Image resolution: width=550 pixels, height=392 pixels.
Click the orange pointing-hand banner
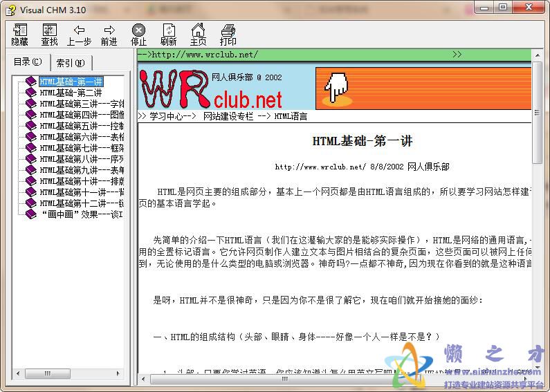click(423, 88)
